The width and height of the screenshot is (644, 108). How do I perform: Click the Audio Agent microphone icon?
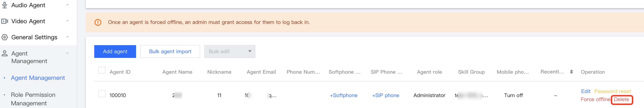click(x=5, y=5)
